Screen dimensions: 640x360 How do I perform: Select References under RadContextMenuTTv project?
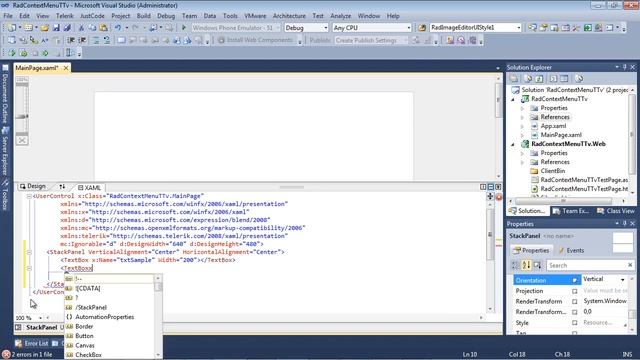pyautogui.click(x=555, y=117)
